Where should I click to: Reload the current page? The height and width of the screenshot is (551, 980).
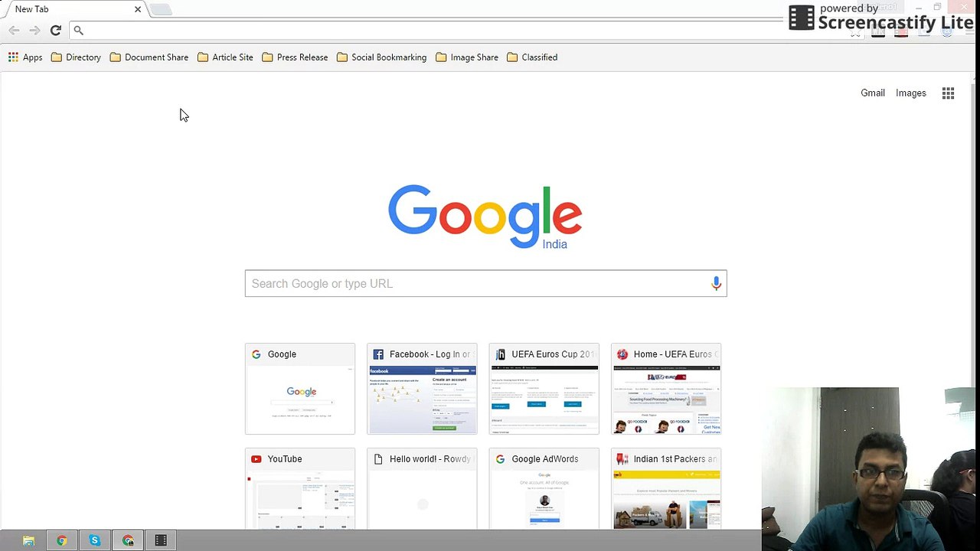point(55,30)
